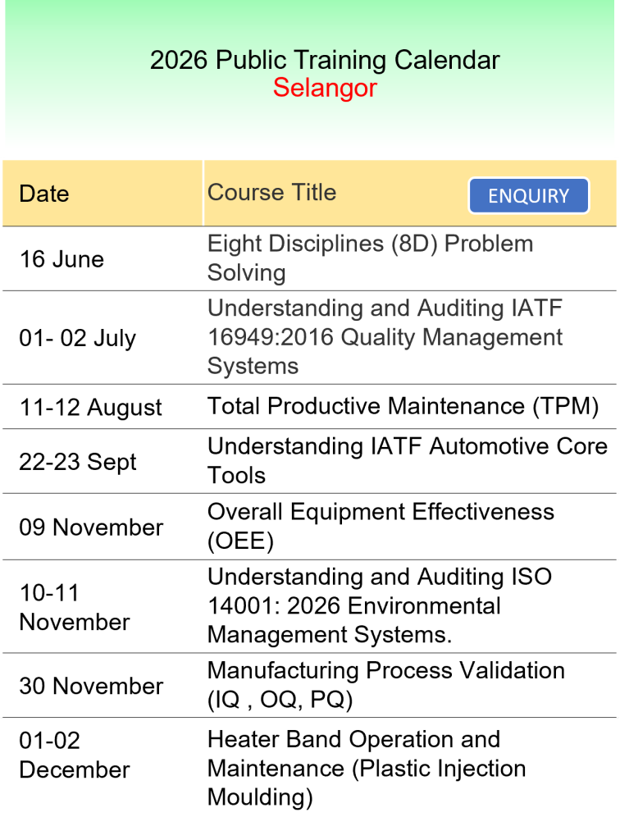Click the red Selangor location heading
Screen dimensions: 620x840
click(x=325, y=88)
